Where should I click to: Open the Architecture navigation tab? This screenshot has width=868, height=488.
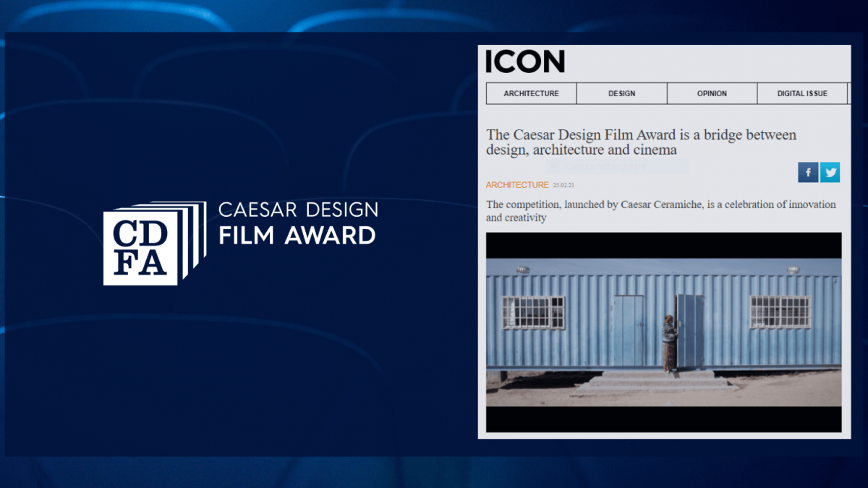tap(532, 93)
